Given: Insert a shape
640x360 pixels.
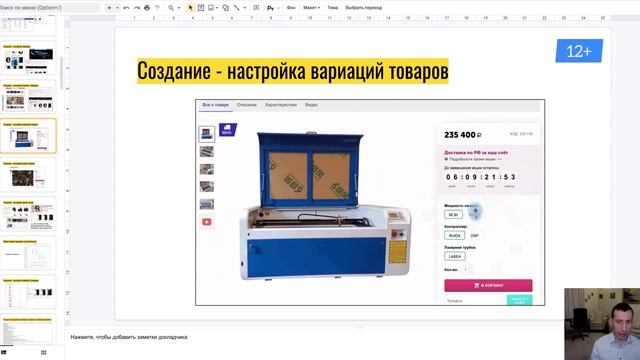Looking at the screenshot, I should [226, 8].
